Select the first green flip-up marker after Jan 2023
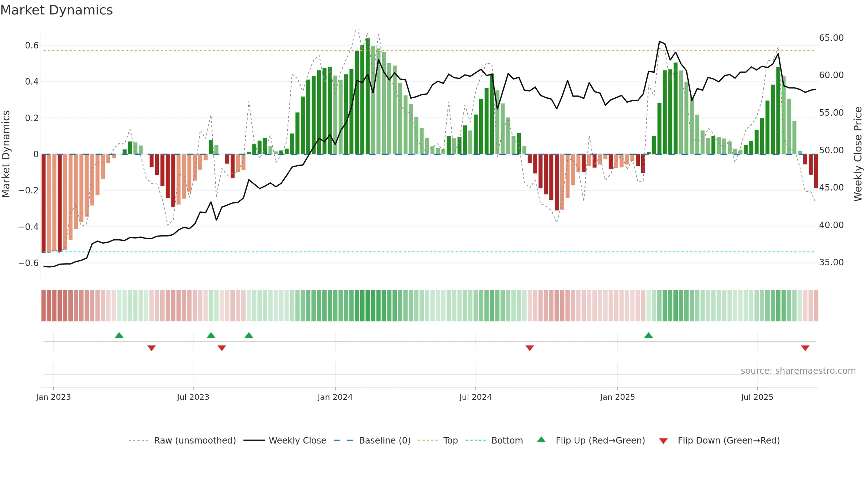Image resolution: width=868 pixels, height=488 pixels. [x=119, y=335]
